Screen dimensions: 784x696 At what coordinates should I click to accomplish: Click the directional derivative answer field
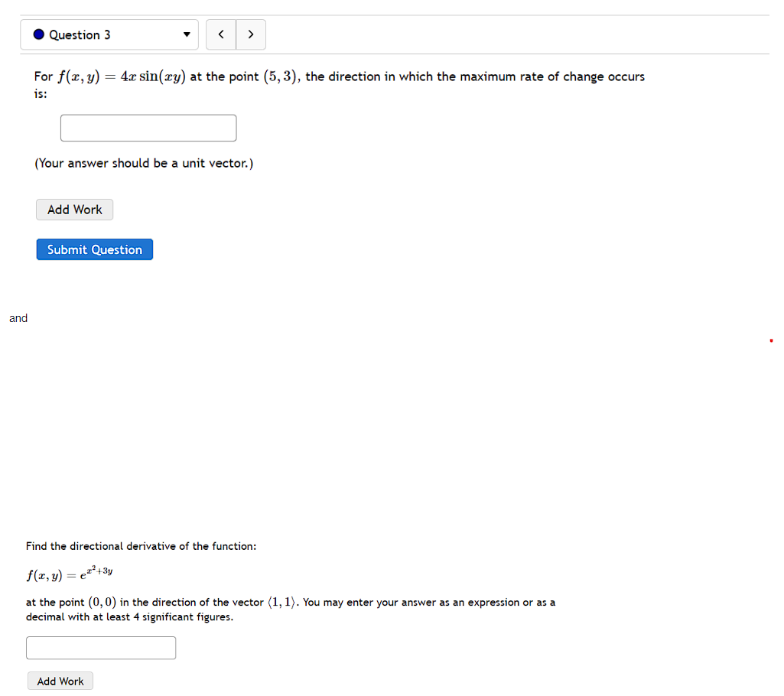pyautogui.click(x=100, y=647)
